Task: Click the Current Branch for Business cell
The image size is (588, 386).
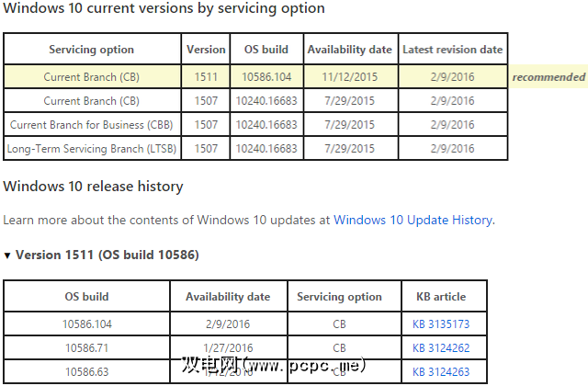Action: (x=92, y=124)
